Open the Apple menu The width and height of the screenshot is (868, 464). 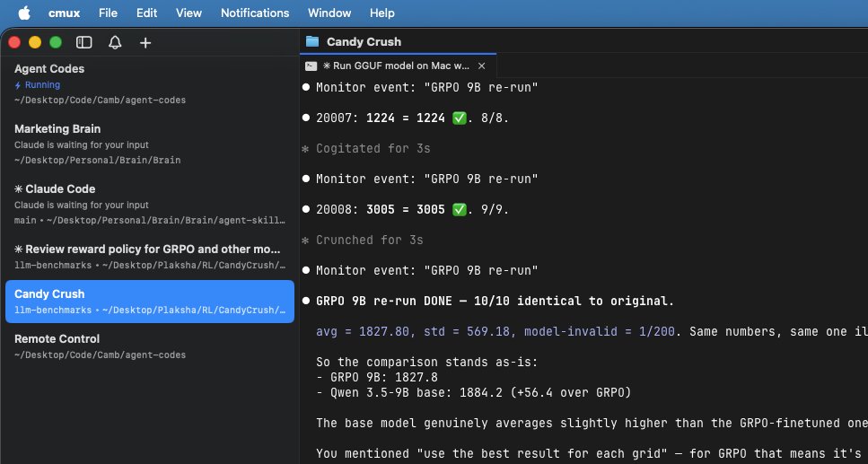point(24,13)
